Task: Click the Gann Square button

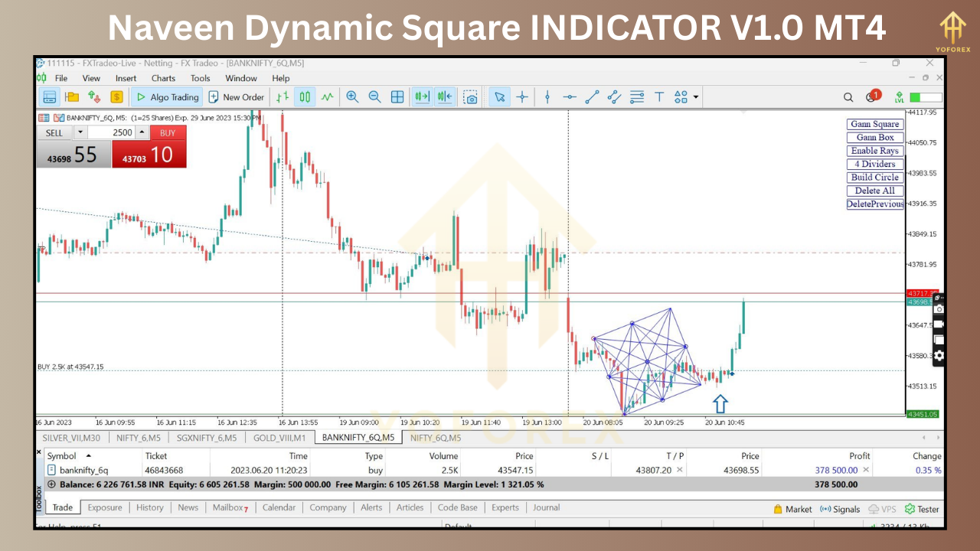Action: 874,124
